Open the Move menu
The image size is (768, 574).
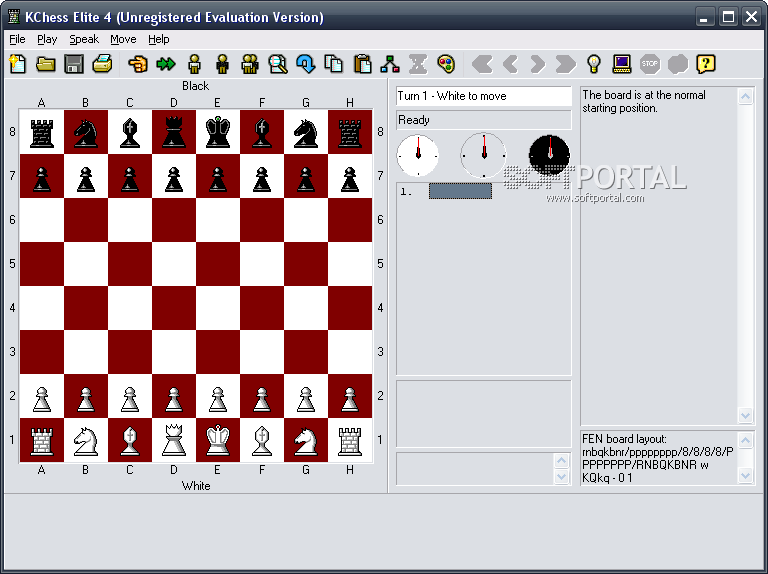pos(123,39)
